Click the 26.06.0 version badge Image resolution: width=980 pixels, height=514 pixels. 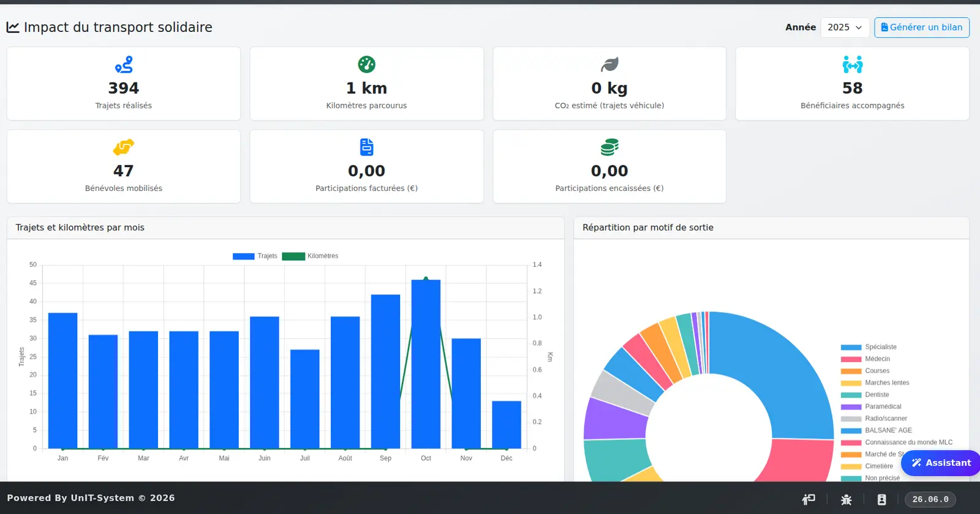click(930, 499)
